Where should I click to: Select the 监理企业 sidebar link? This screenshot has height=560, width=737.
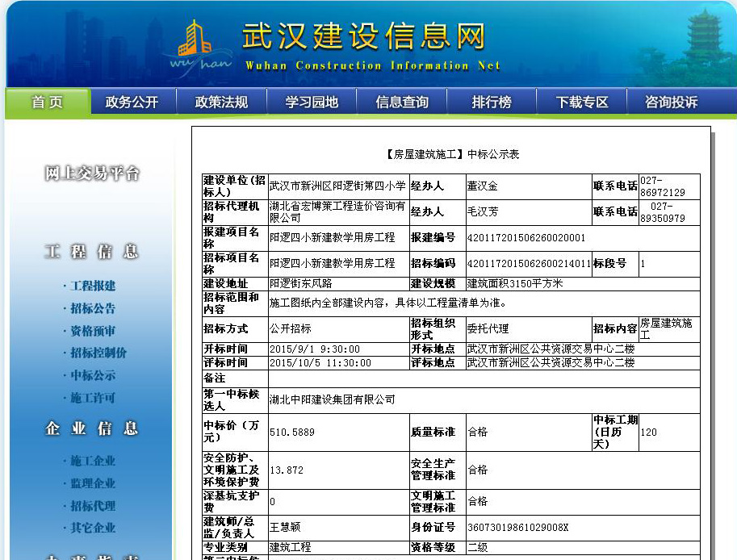(x=92, y=483)
